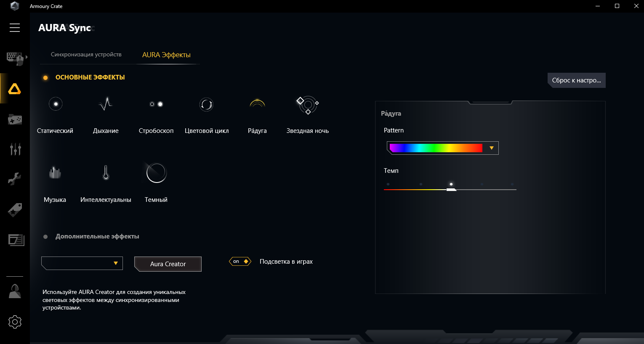
Task: Click the Pattern label text
Action: pyautogui.click(x=394, y=130)
